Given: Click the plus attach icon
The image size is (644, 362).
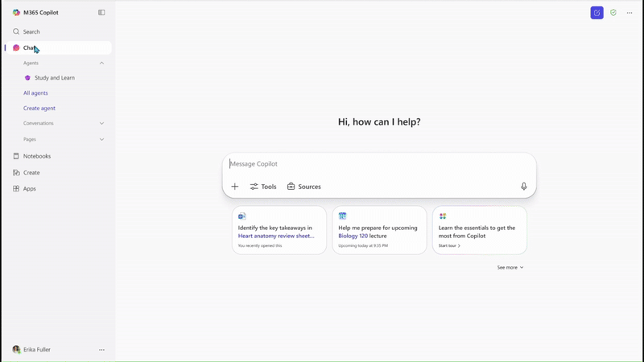Looking at the screenshot, I should (235, 187).
